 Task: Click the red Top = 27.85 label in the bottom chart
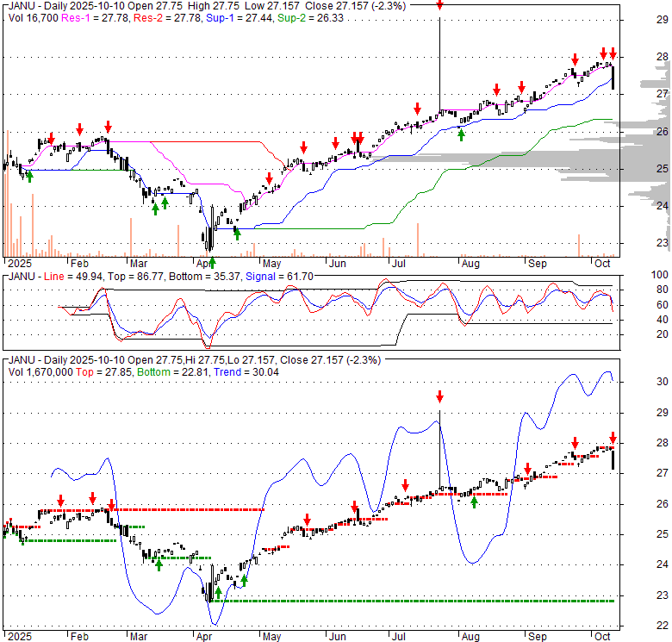pos(104,372)
